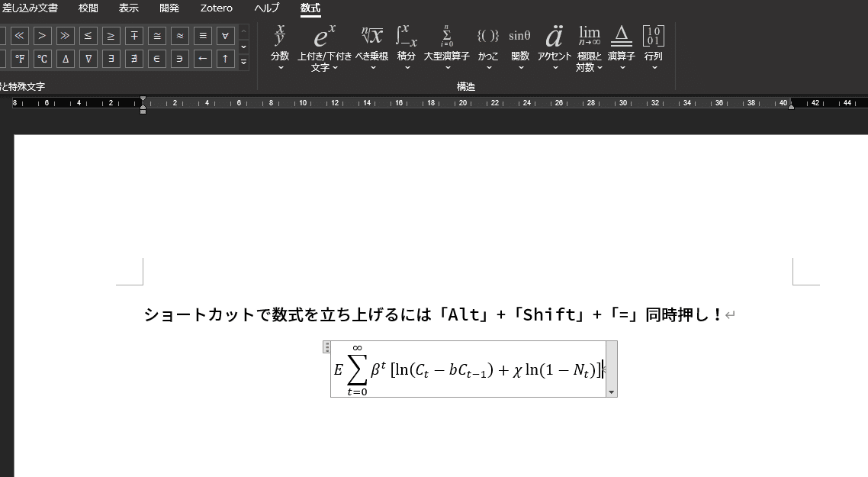Insert the less-than-or-equal ≤ symbol
This screenshot has width=868, height=477.
[88, 36]
